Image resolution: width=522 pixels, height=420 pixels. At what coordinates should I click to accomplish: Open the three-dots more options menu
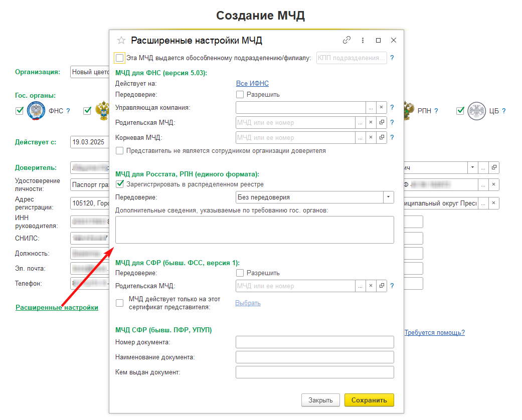click(363, 40)
